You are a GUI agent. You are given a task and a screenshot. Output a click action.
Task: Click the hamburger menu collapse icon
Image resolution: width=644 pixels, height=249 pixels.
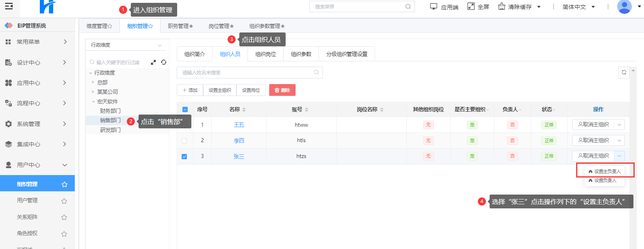[x=9, y=6]
